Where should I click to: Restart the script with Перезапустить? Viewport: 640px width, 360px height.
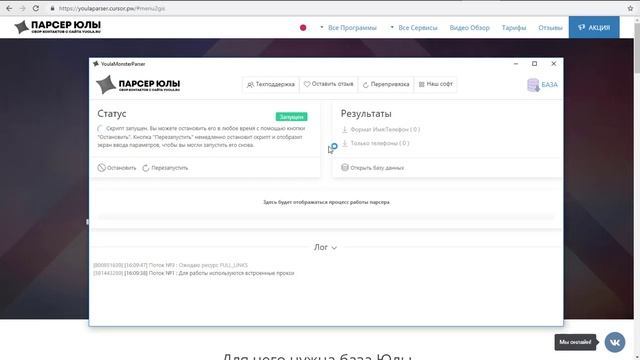pos(165,168)
